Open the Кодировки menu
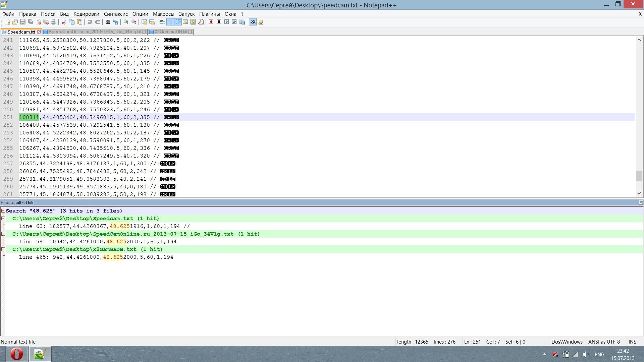Screen dimensions: 644x362 pos(86,14)
